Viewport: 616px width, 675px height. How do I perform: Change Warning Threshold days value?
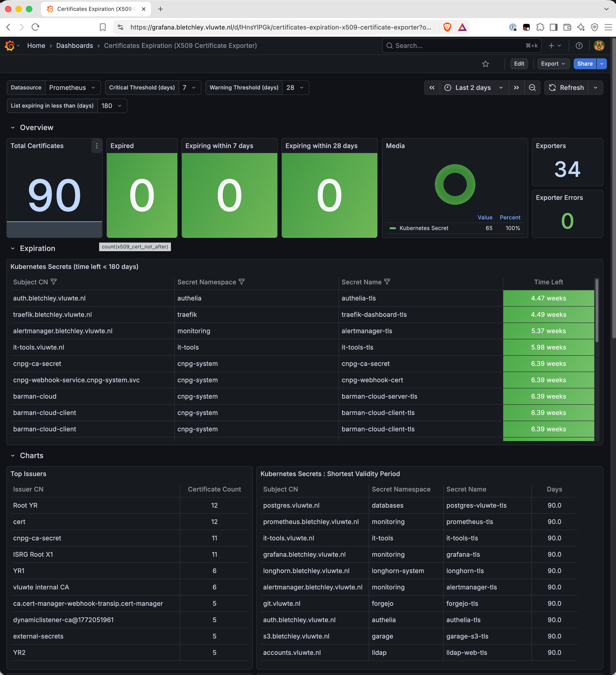[x=295, y=88]
